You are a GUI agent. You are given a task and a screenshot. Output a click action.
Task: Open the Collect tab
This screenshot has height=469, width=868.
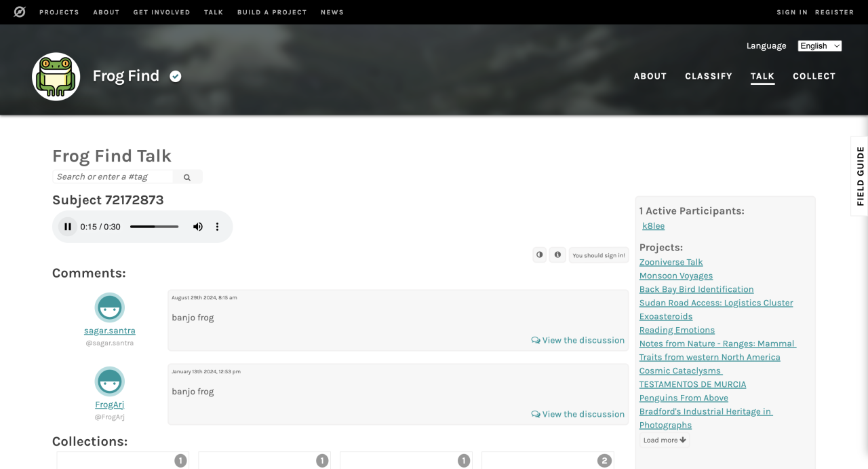tap(814, 76)
